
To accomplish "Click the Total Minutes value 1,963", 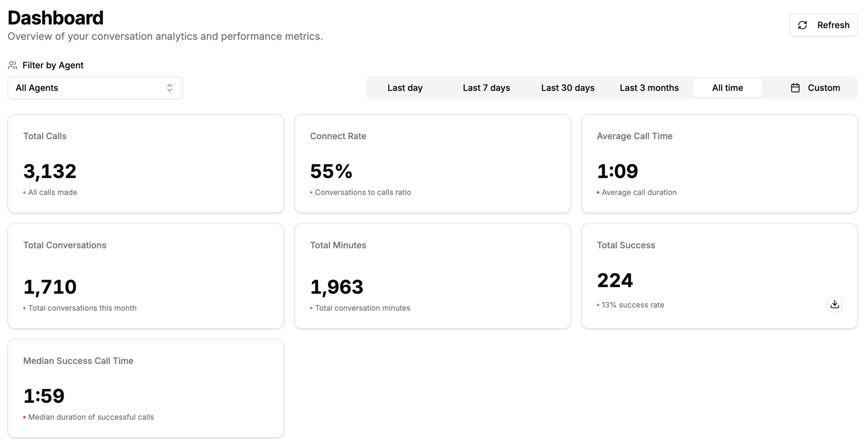I will tap(337, 287).
